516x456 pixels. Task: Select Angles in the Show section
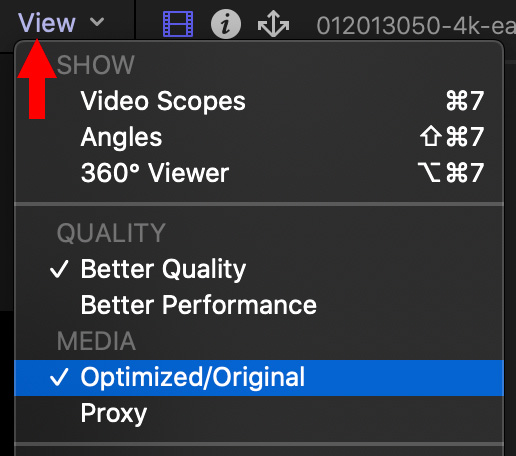click(259, 137)
